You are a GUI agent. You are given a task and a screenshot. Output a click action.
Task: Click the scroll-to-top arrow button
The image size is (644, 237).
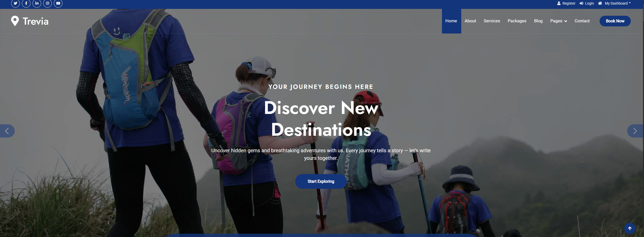click(630, 228)
